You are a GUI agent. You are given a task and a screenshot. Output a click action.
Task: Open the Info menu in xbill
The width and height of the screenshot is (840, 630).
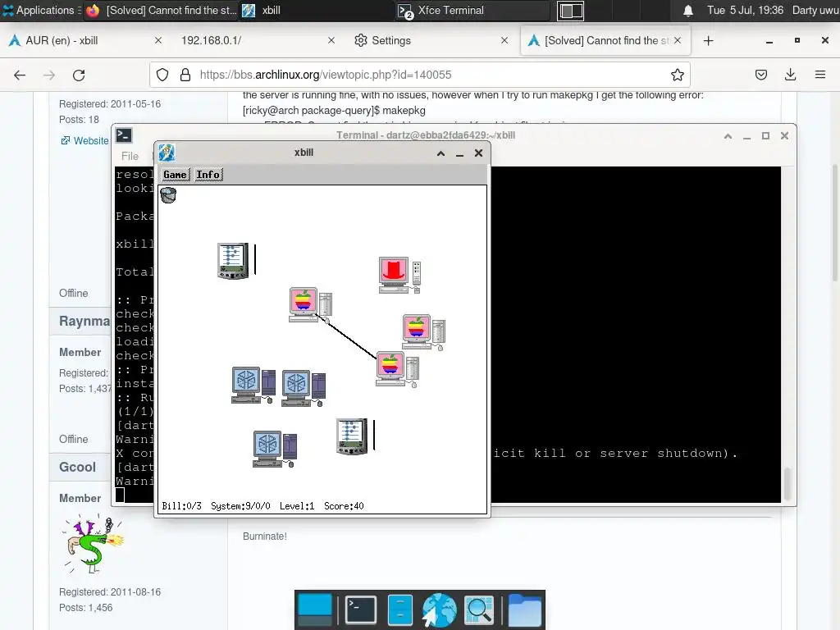(208, 175)
